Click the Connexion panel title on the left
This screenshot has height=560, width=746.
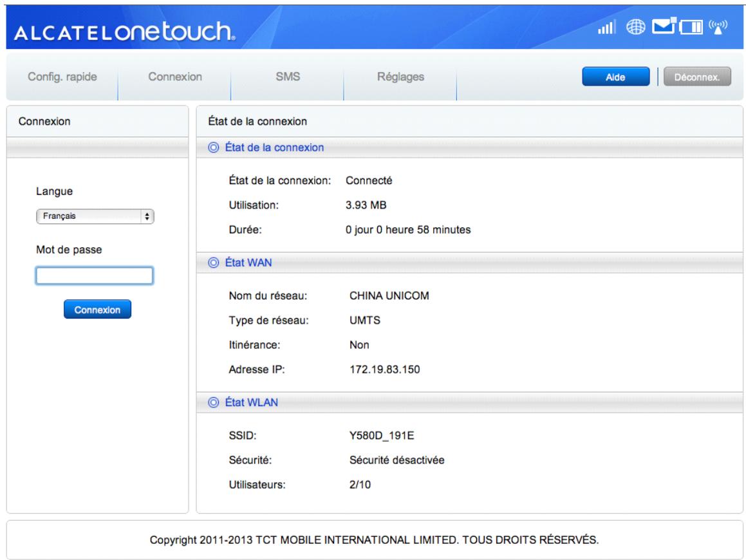pos(44,121)
